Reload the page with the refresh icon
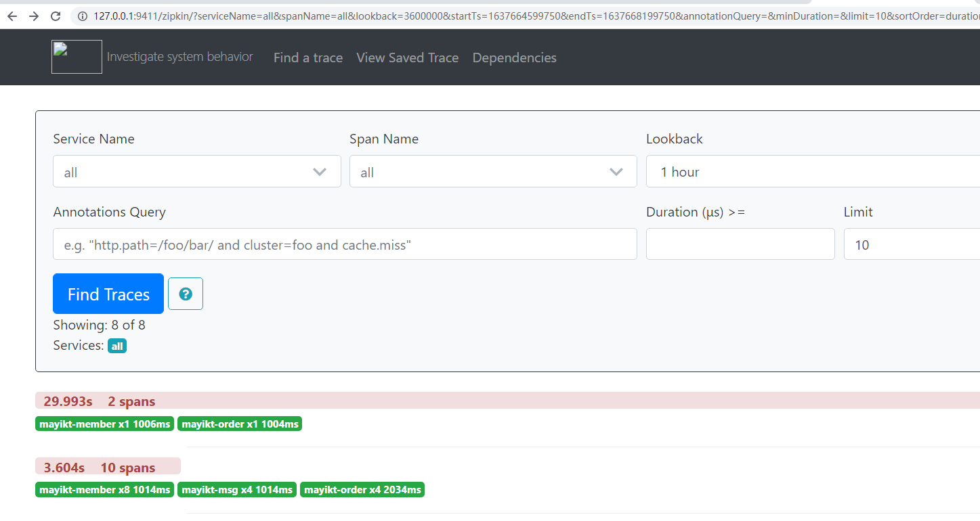The height and width of the screenshot is (521, 980). point(56,16)
